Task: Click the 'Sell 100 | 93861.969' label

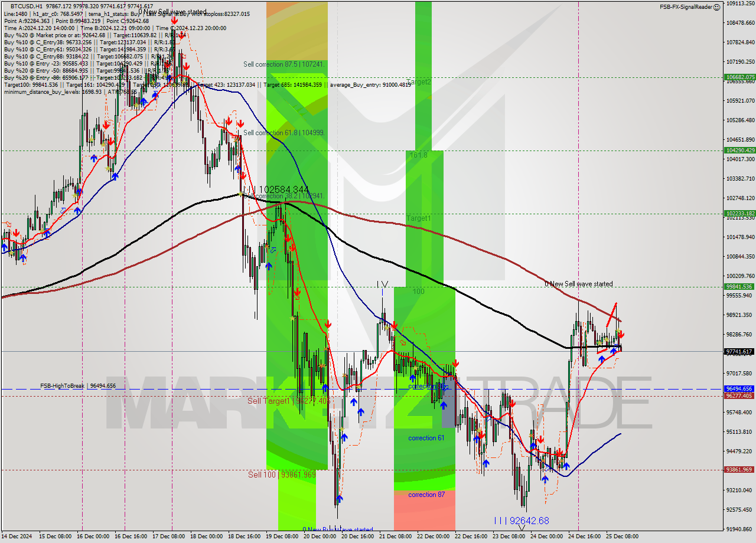Action: tap(282, 475)
